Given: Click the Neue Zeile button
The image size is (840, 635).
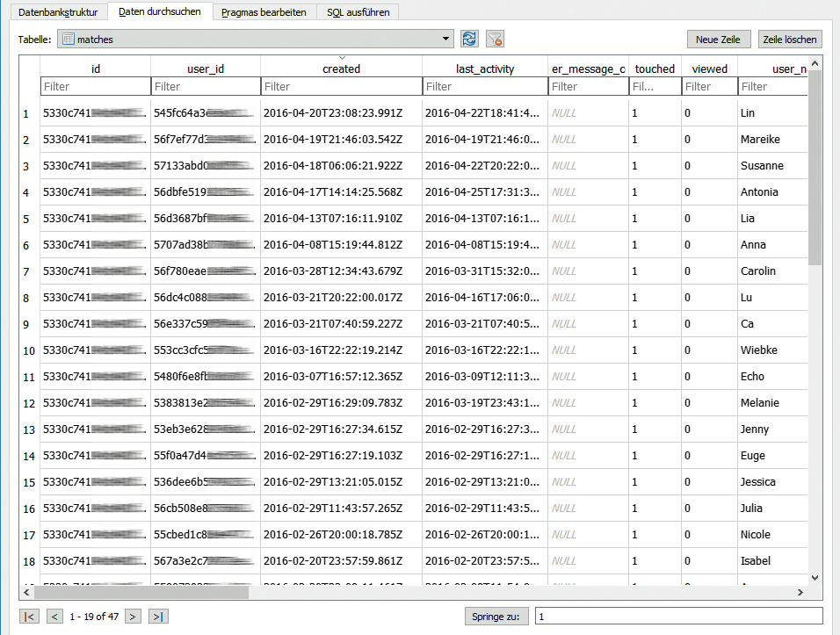Looking at the screenshot, I should (x=718, y=40).
